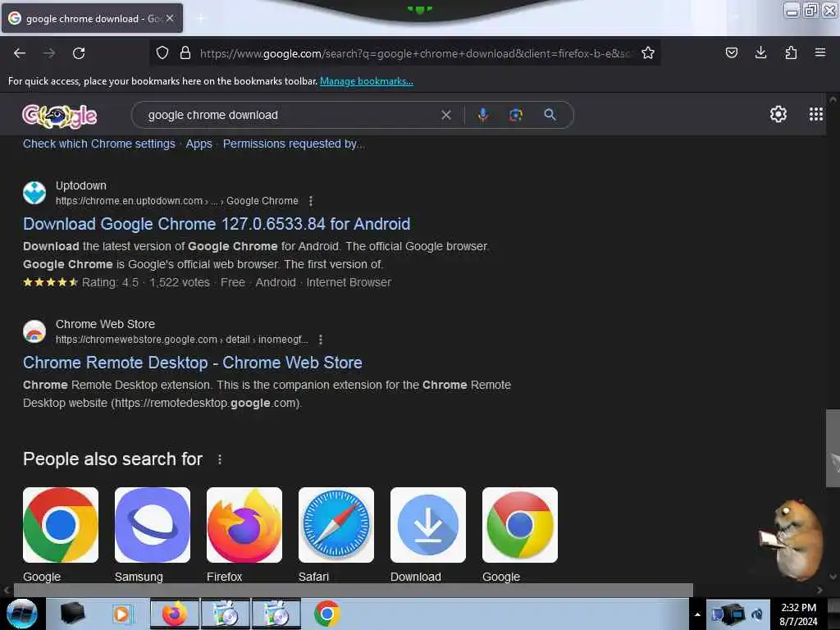This screenshot has width=840, height=630.
Task: Open the Save to Pocket button
Action: pyautogui.click(x=731, y=52)
